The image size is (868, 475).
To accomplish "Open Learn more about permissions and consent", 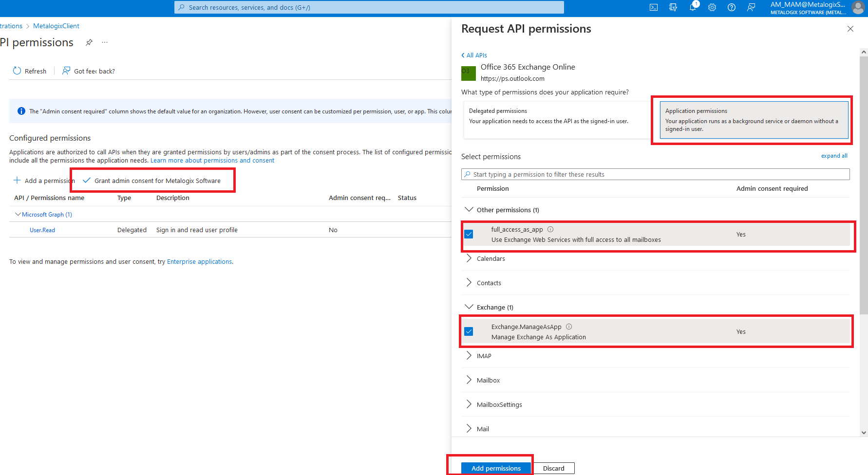I will tap(212, 160).
